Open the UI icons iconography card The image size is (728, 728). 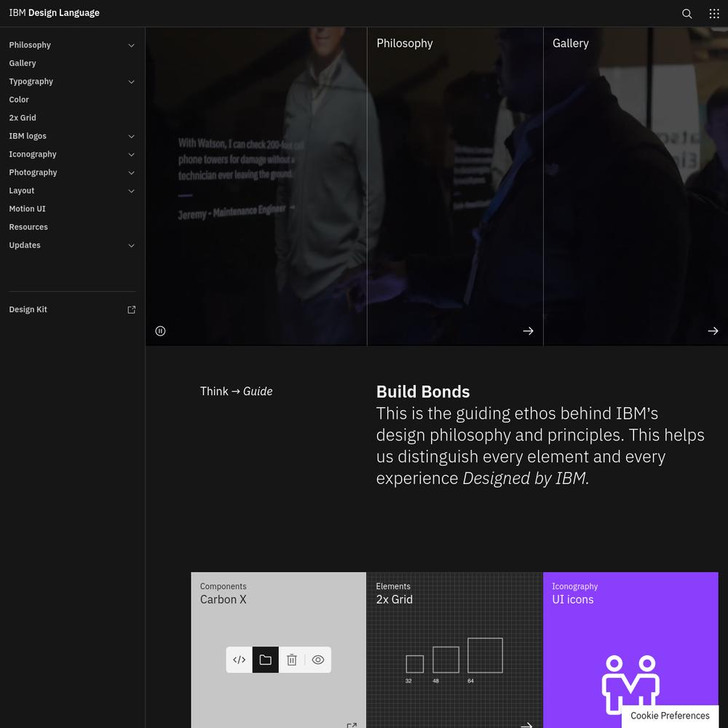(630, 650)
